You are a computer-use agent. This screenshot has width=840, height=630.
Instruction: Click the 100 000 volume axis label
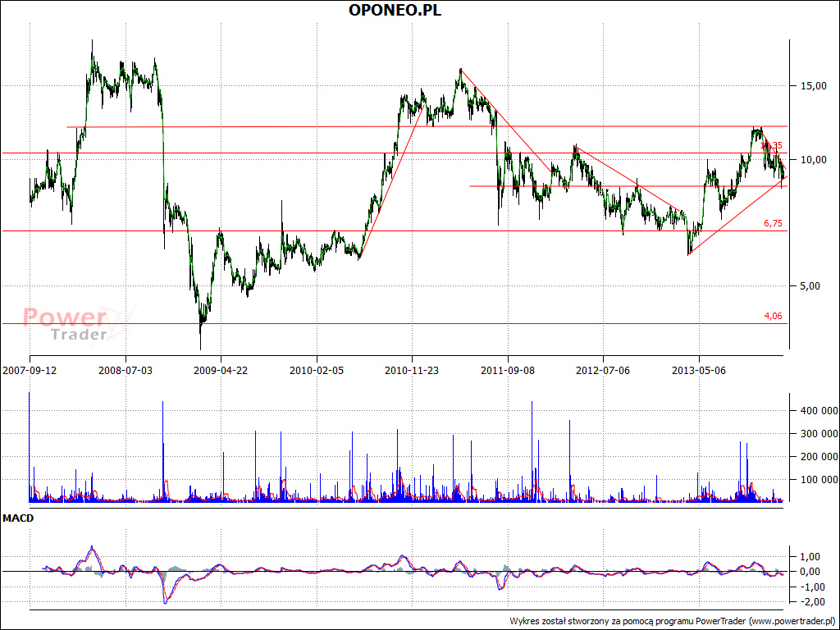(819, 479)
